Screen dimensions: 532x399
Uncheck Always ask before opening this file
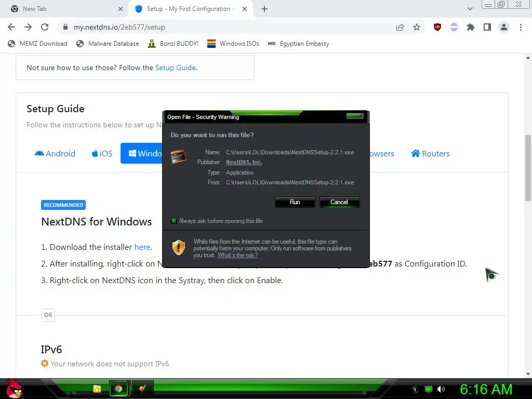(x=174, y=221)
